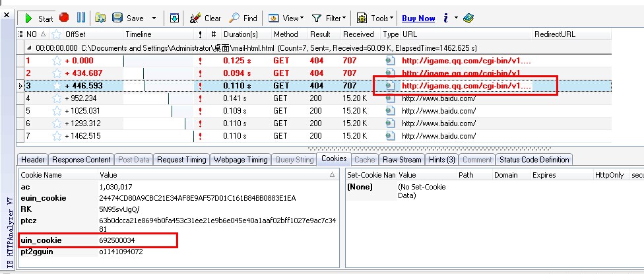The image size is (644, 274).
Task: Click the green Start capture button
Action: click(37, 18)
